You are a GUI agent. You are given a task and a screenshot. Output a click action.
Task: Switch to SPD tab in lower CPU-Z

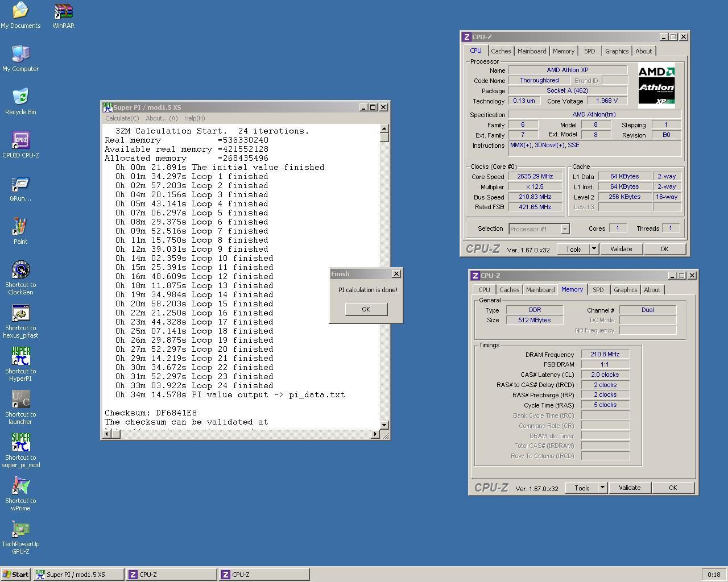tap(598, 290)
